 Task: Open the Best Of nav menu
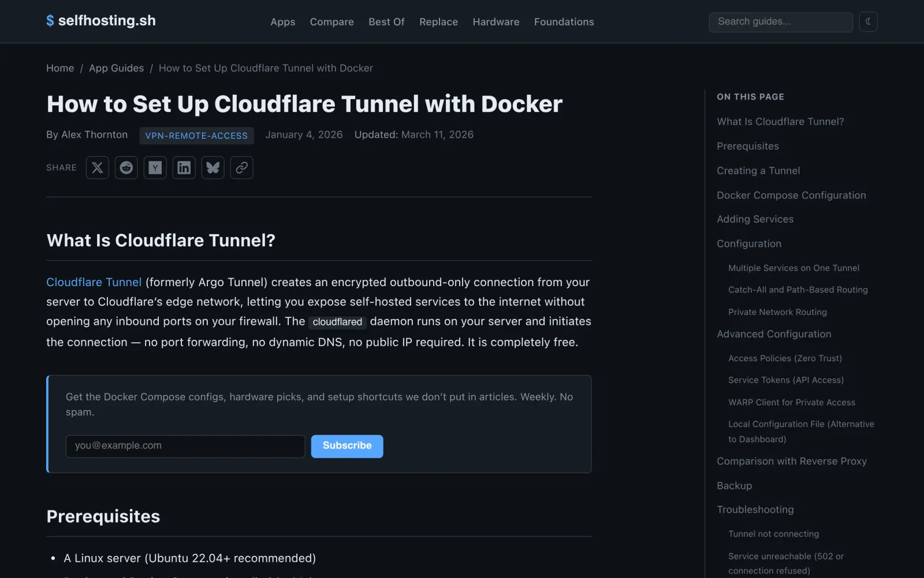click(x=386, y=22)
